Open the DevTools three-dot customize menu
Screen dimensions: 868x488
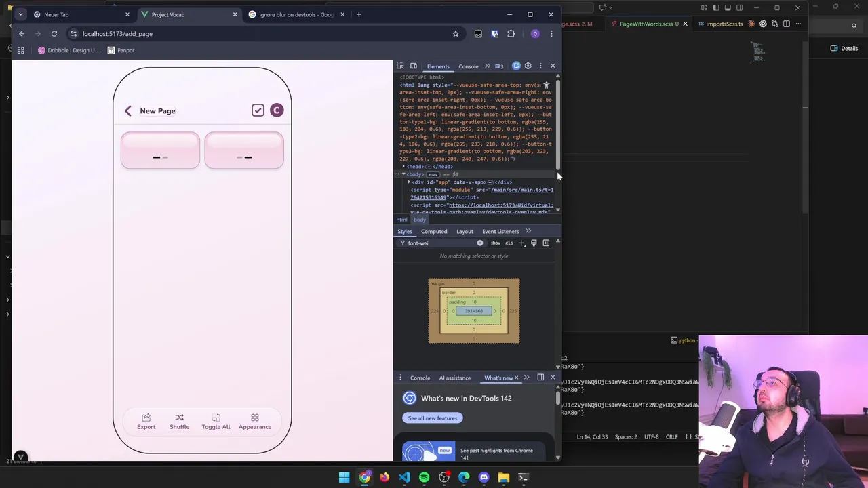540,66
